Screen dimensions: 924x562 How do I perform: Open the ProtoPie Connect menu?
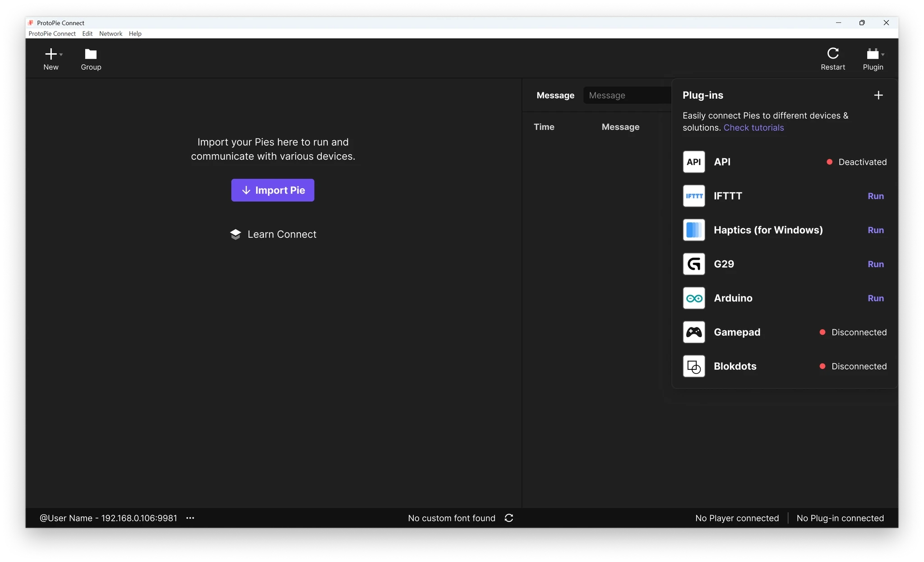pos(52,34)
